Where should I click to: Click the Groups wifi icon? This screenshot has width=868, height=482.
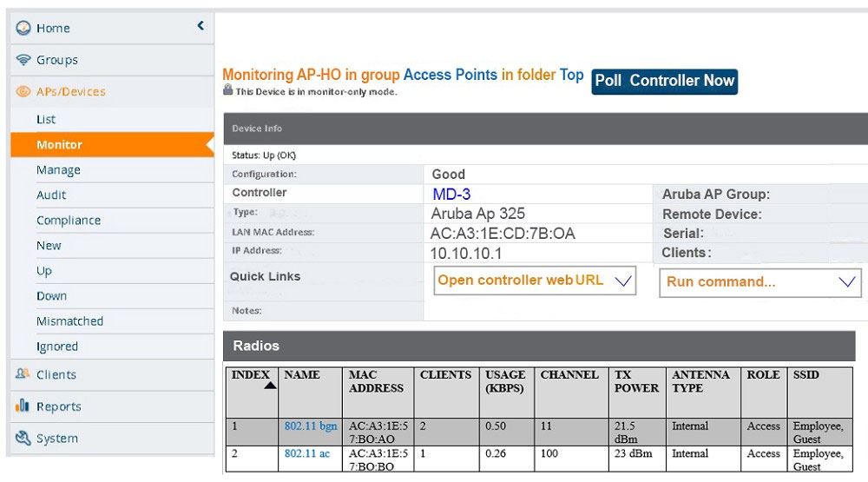tap(23, 59)
